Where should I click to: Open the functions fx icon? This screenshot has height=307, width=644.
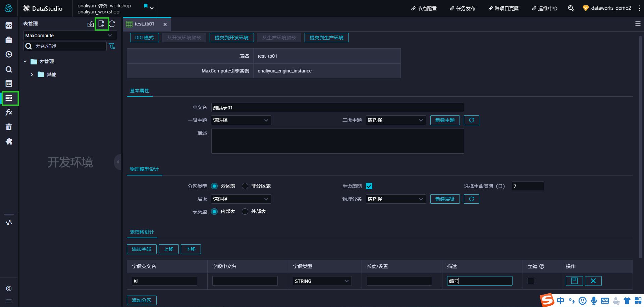pyautogui.click(x=9, y=112)
